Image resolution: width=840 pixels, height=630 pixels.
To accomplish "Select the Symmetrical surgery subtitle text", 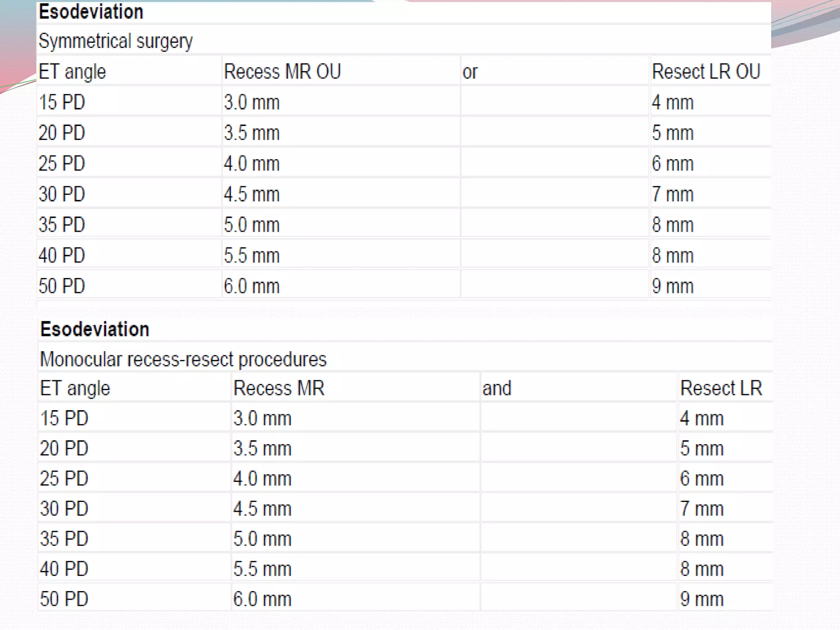I will [x=115, y=41].
